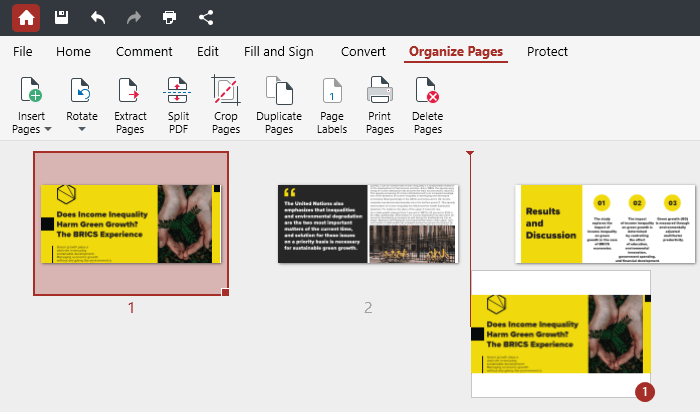Image resolution: width=700 pixels, height=412 pixels.
Task: Redo the last undone action
Action: (x=133, y=18)
